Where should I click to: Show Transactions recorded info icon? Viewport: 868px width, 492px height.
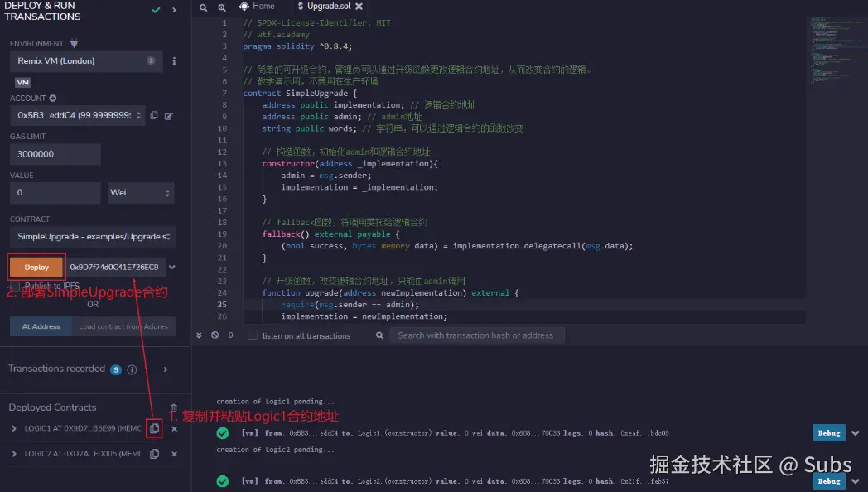(x=132, y=369)
